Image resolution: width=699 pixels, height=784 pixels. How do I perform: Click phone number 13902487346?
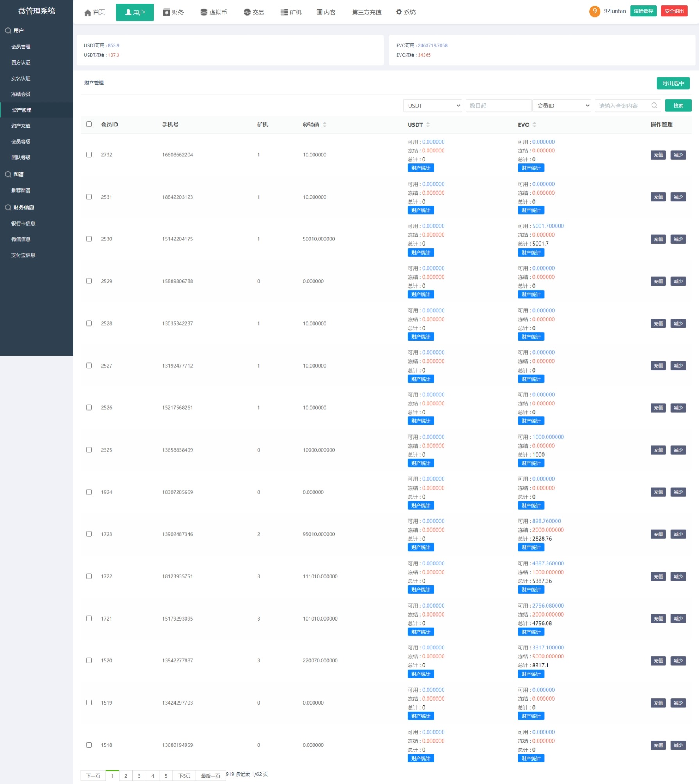coord(177,534)
